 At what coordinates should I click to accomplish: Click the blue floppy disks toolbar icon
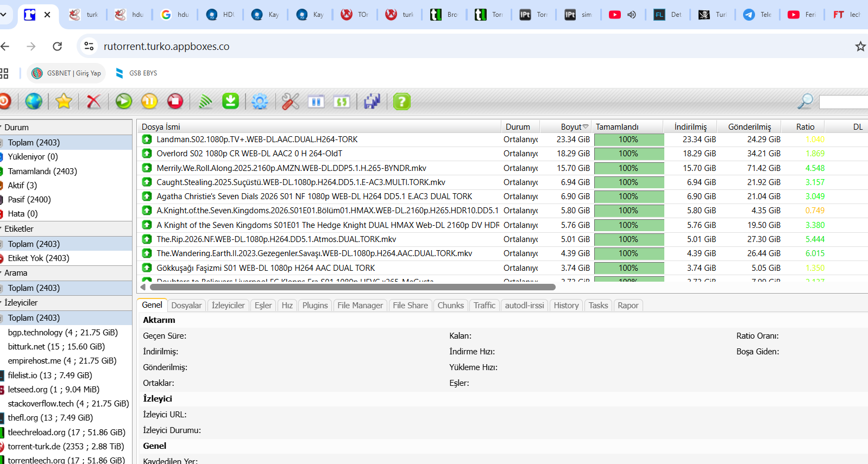point(372,101)
